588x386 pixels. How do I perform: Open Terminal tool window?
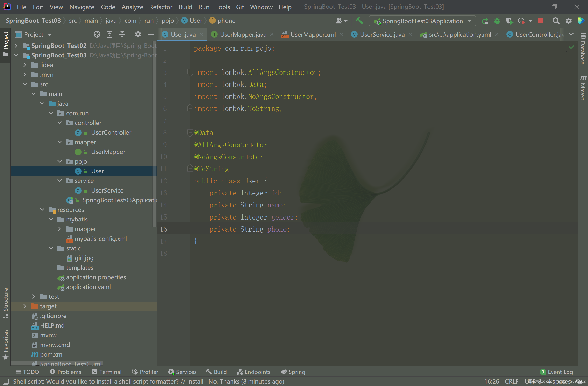(x=106, y=372)
